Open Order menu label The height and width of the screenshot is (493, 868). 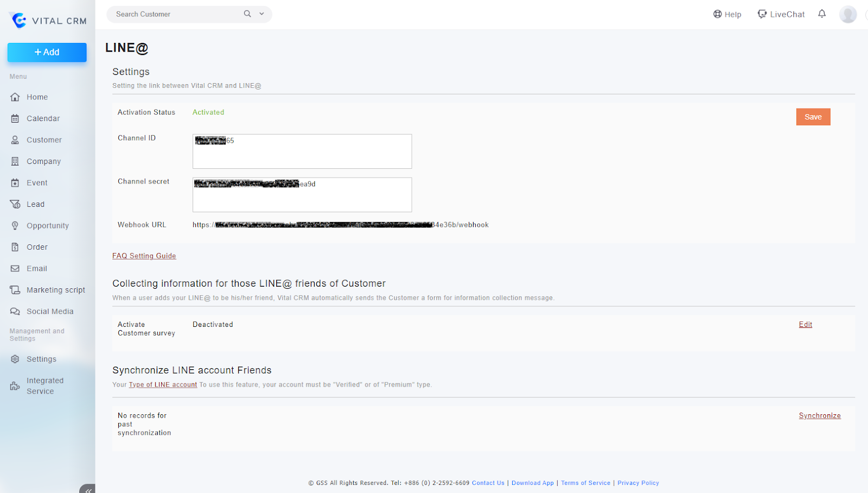click(37, 247)
